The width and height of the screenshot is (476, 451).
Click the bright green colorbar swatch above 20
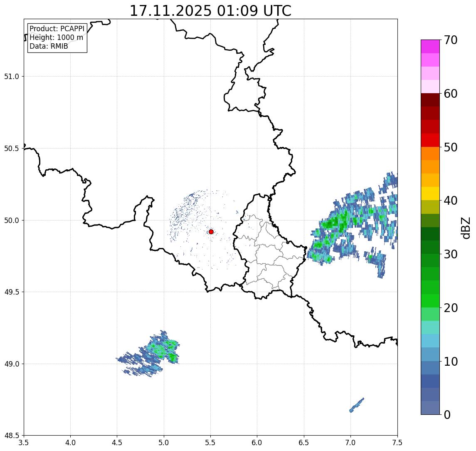pyautogui.click(x=430, y=300)
